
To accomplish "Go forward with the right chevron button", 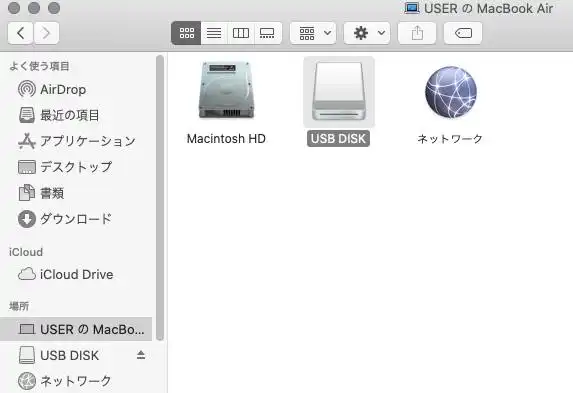I will (x=46, y=33).
